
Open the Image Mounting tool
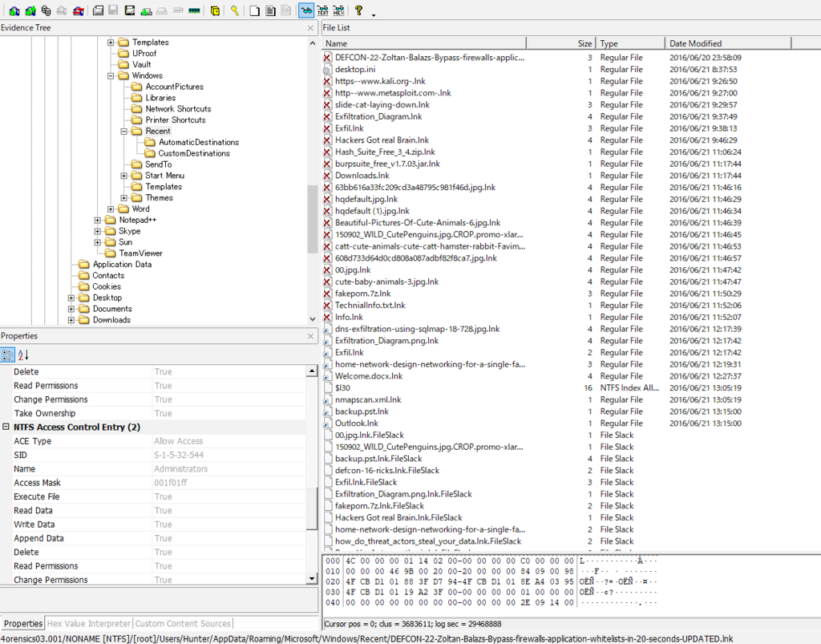click(46, 10)
